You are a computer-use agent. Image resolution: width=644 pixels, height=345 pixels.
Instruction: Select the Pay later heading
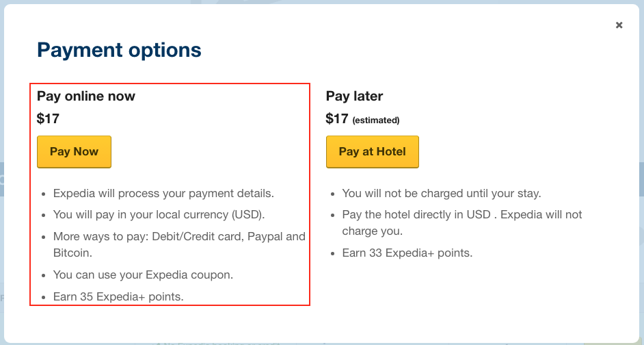coord(354,97)
